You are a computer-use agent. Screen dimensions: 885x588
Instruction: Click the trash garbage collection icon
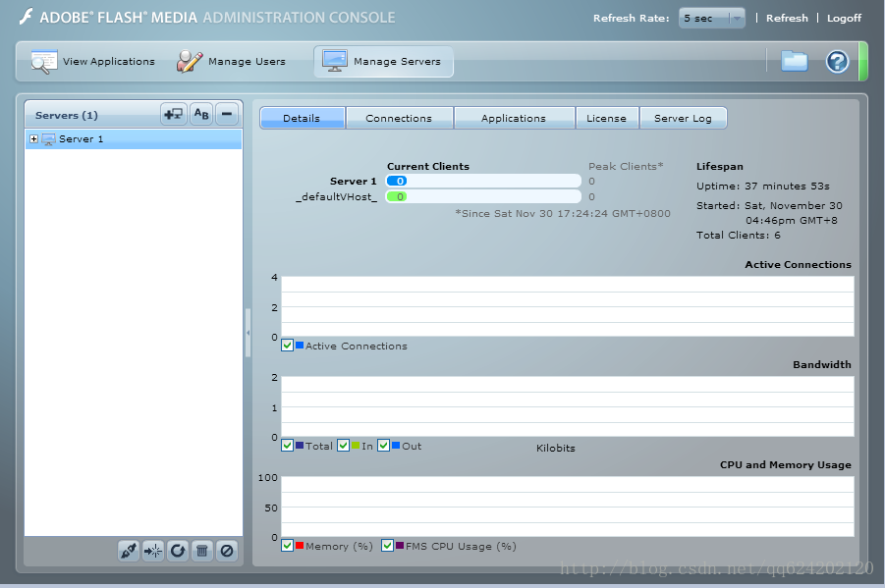point(202,550)
